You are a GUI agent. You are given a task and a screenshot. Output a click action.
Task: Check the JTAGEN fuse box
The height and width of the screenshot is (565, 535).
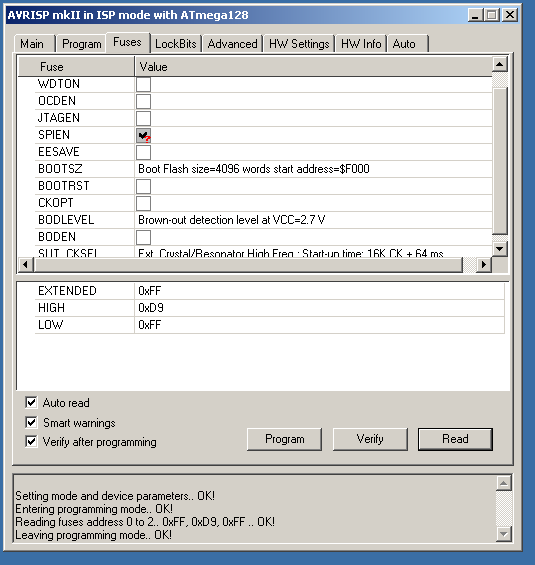coord(143,119)
